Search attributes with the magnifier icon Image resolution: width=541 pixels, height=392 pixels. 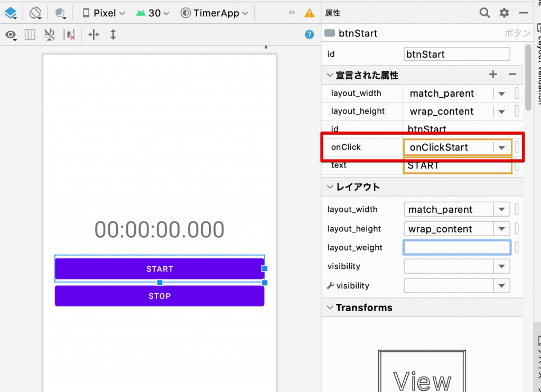pos(484,13)
